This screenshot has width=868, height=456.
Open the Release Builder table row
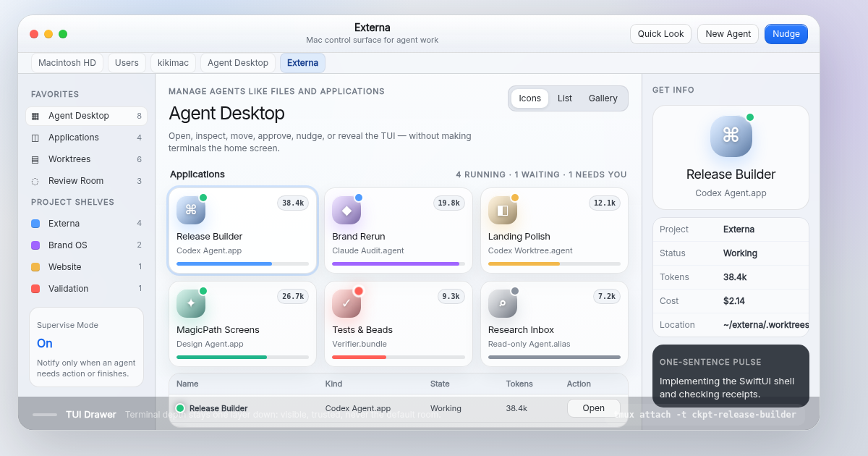coord(593,408)
